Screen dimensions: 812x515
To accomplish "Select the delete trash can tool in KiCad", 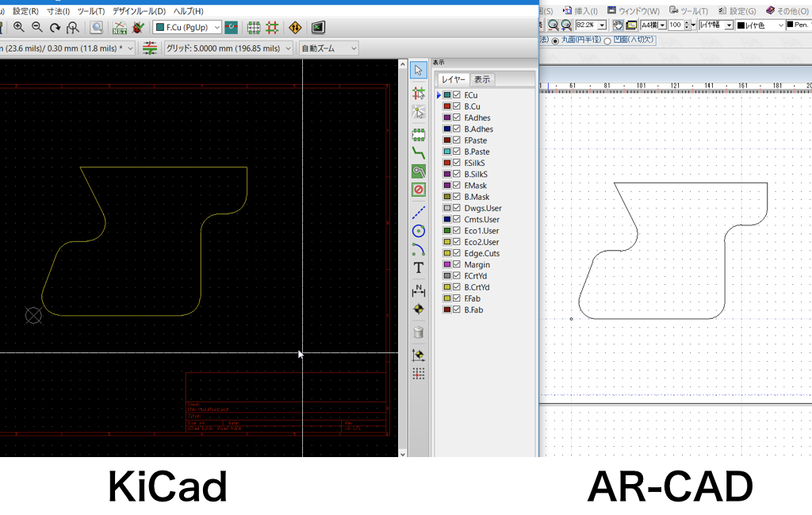I will coord(419,332).
